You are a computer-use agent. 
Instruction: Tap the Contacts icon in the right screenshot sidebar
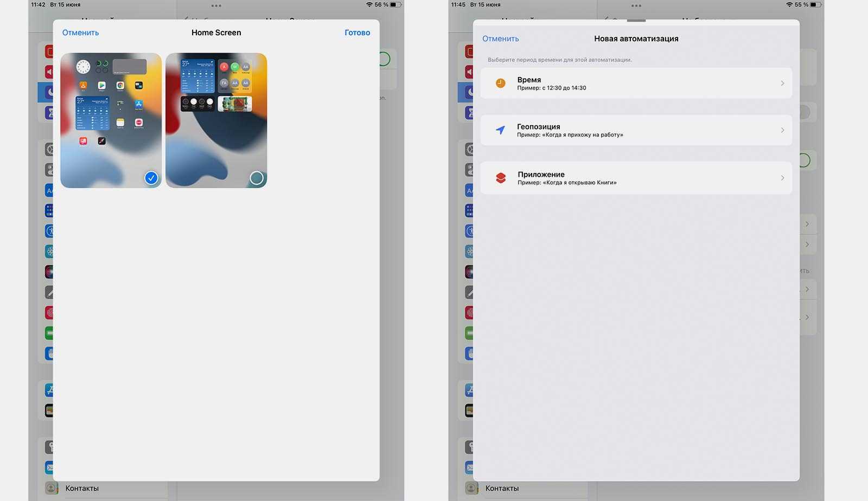tap(471, 488)
